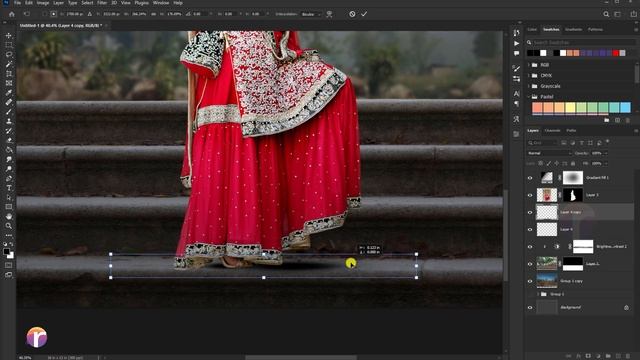Commit the transform with the checkmark
640x360 pixels.
pos(364,14)
